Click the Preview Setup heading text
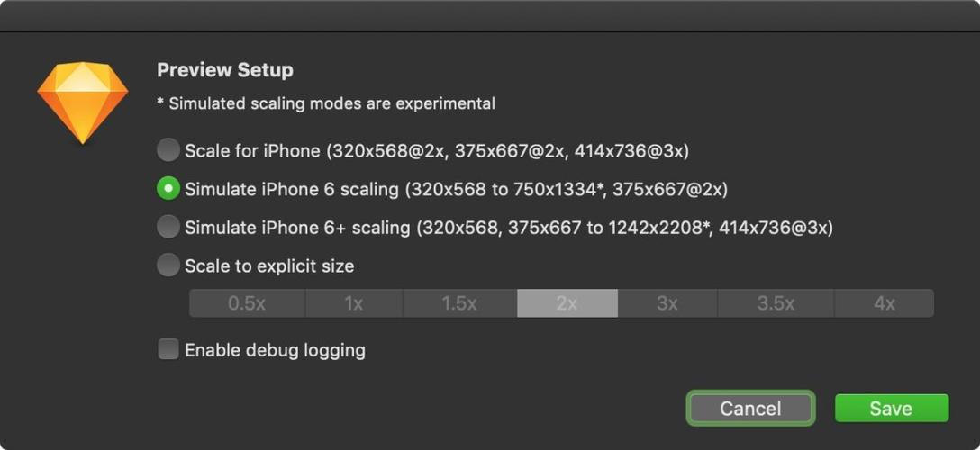Viewport: 980px width, 450px height. (x=225, y=70)
